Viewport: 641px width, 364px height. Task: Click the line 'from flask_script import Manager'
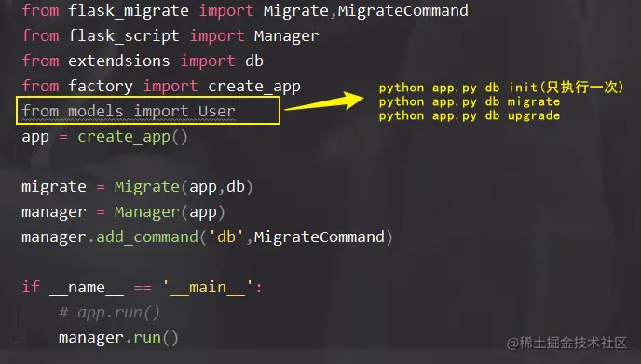(x=170, y=36)
